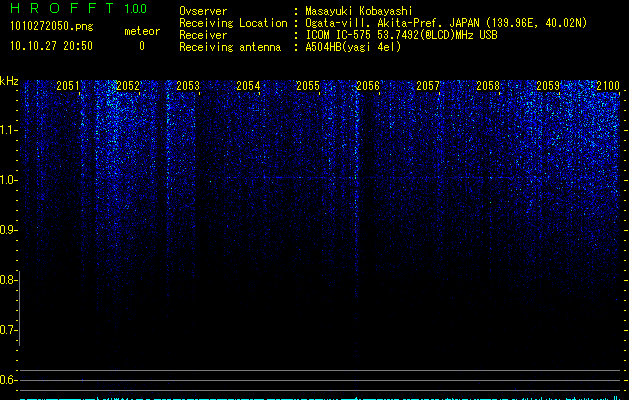The height and width of the screenshot is (400, 629).
Task: Click the 2055 time marker
Action: click(308, 86)
